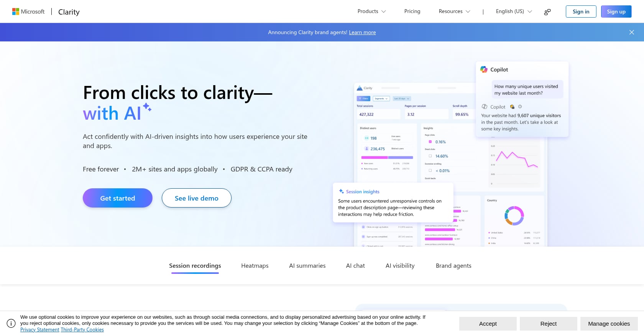644x336 pixels.
Task: Open the Brand agents tab
Action: (453, 266)
